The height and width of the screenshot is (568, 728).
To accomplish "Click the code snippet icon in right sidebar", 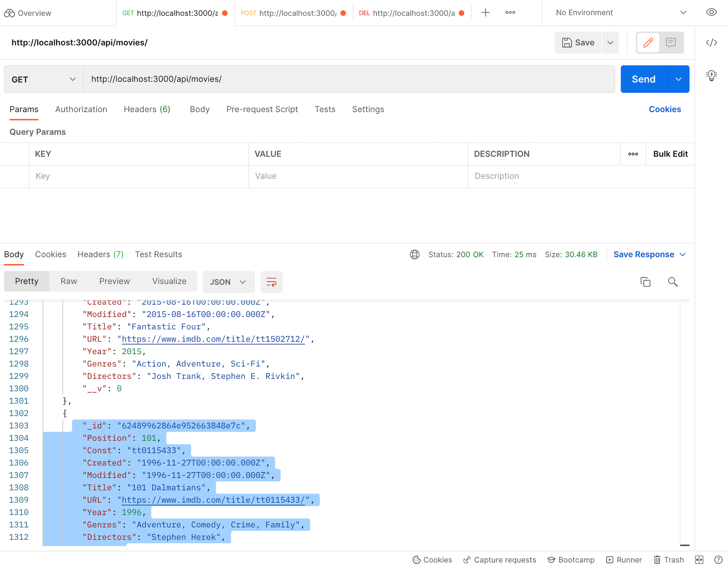I will [x=711, y=43].
